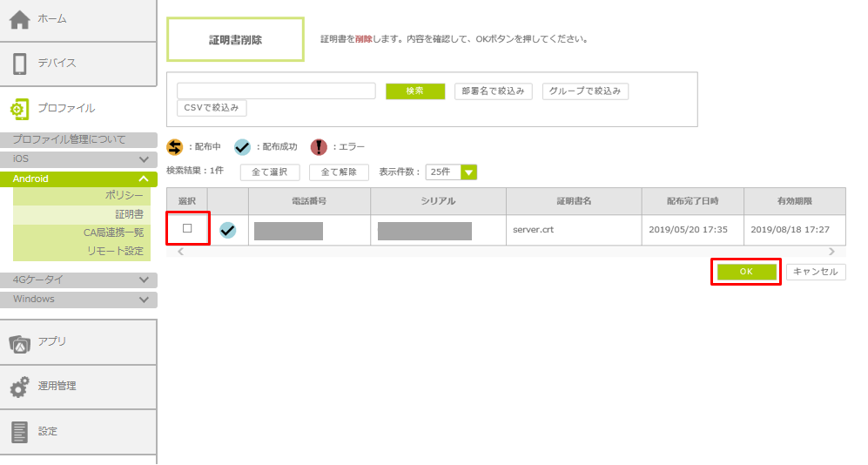Click the Settings document icon
The width and height of the screenshot is (868, 465).
[x=19, y=432]
